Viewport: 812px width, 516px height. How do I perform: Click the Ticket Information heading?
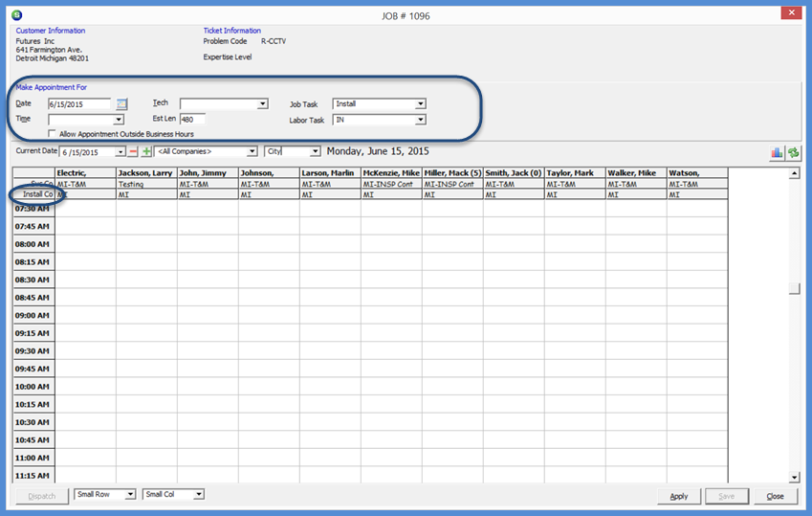tap(232, 31)
